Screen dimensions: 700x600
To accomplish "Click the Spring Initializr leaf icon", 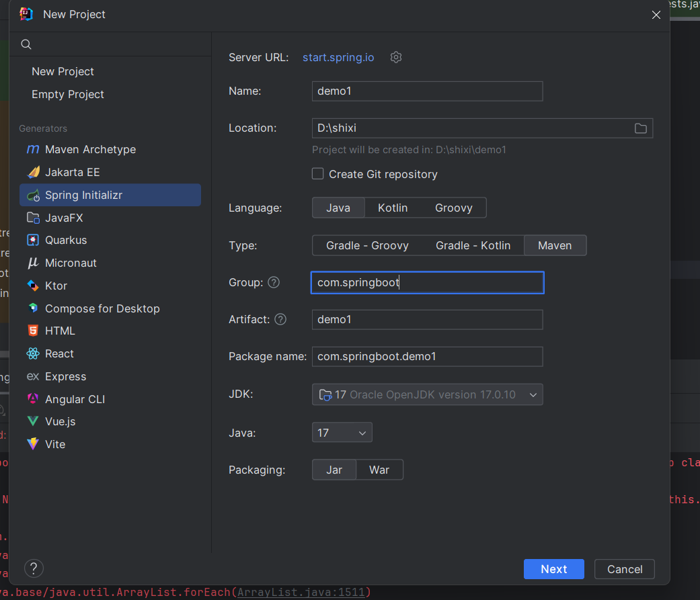I will click(x=33, y=195).
